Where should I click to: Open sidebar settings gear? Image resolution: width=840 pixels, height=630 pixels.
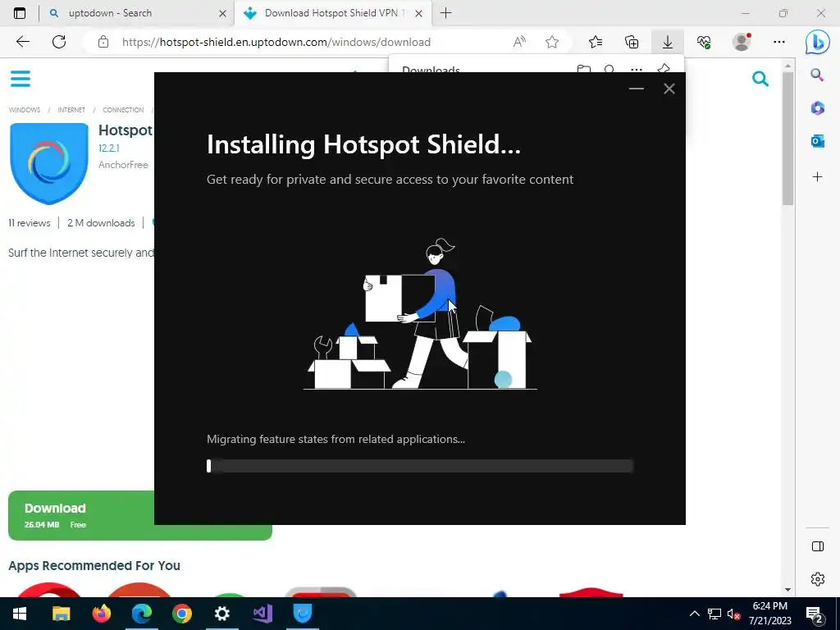(x=818, y=579)
